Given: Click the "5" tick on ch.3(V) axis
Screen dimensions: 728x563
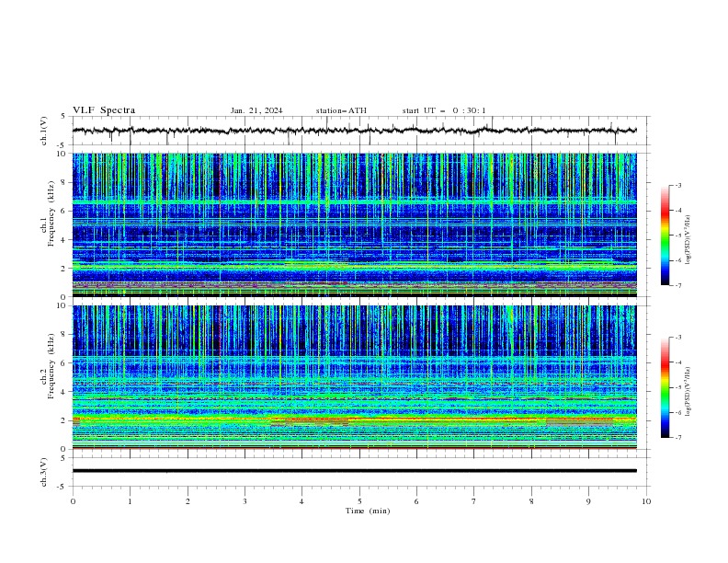Looking at the screenshot, I should coord(63,457).
